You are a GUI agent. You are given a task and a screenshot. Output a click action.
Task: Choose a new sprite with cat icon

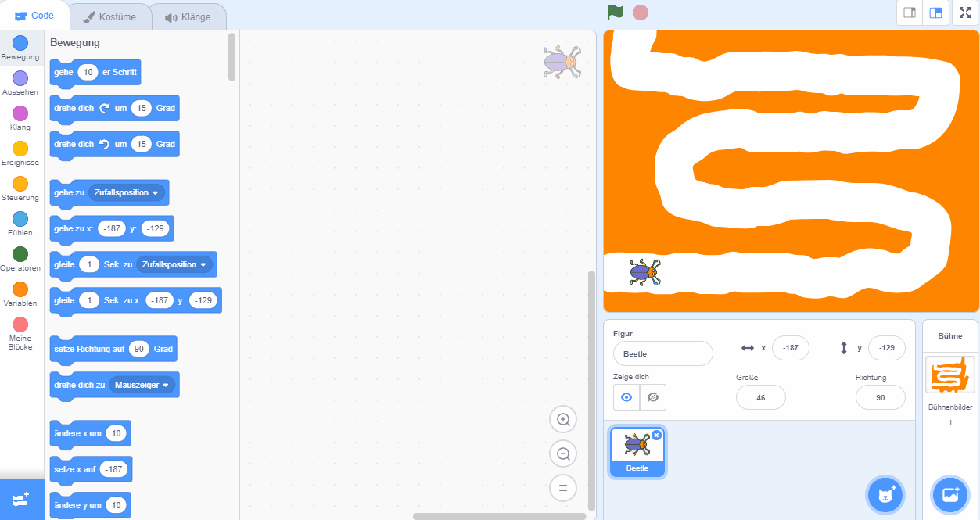click(885, 494)
